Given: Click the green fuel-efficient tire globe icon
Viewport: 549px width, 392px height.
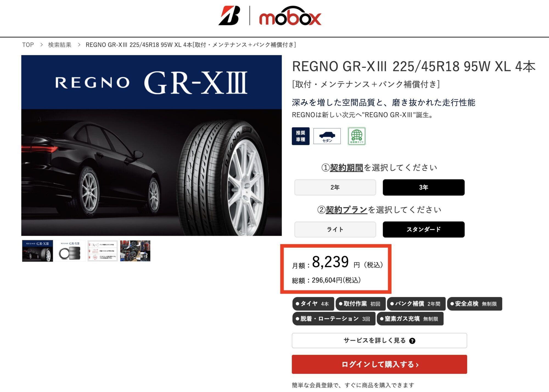Looking at the screenshot, I should click(x=357, y=136).
